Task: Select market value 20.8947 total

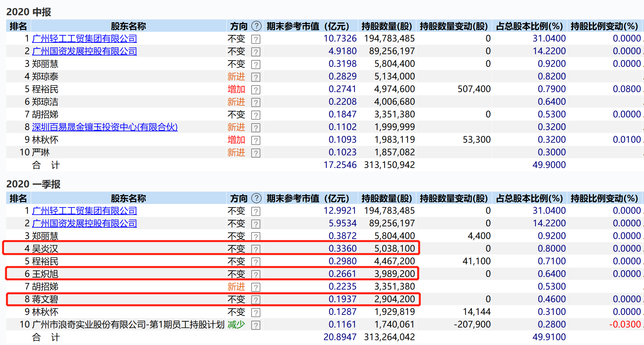Action: coord(340,337)
